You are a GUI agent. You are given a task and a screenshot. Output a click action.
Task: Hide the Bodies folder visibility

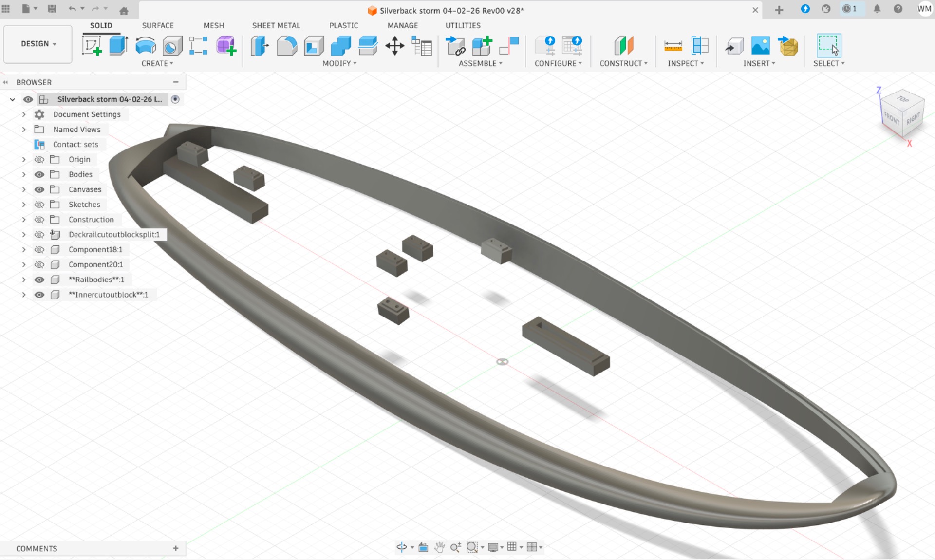point(39,174)
